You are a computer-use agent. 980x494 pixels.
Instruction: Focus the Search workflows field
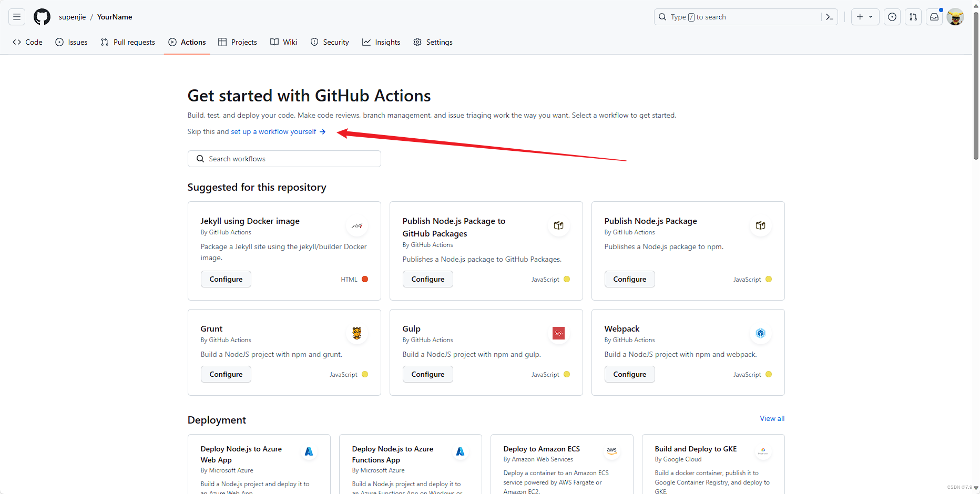[x=284, y=159]
